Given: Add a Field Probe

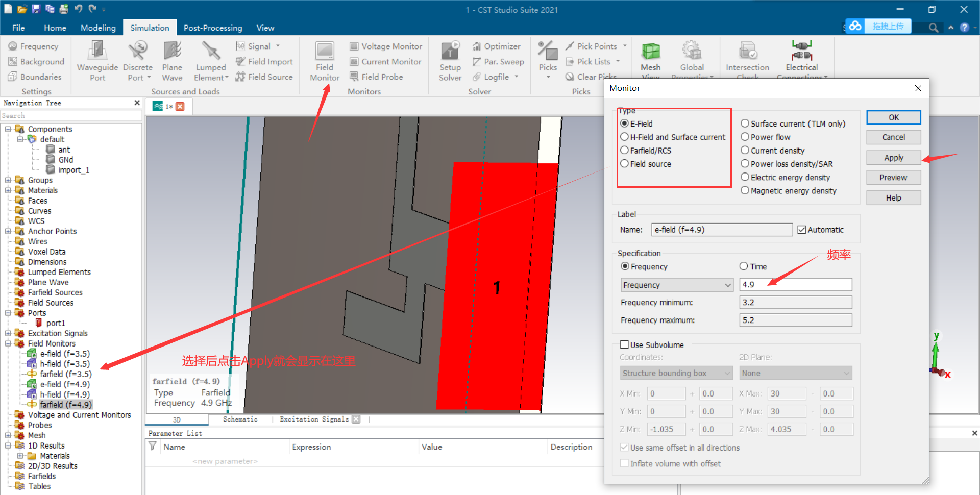Looking at the screenshot, I should coord(376,77).
